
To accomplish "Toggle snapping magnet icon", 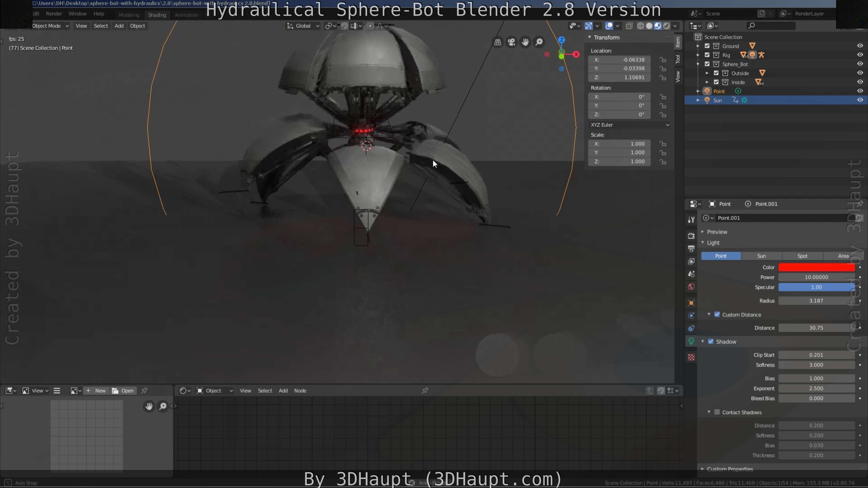I will point(344,26).
